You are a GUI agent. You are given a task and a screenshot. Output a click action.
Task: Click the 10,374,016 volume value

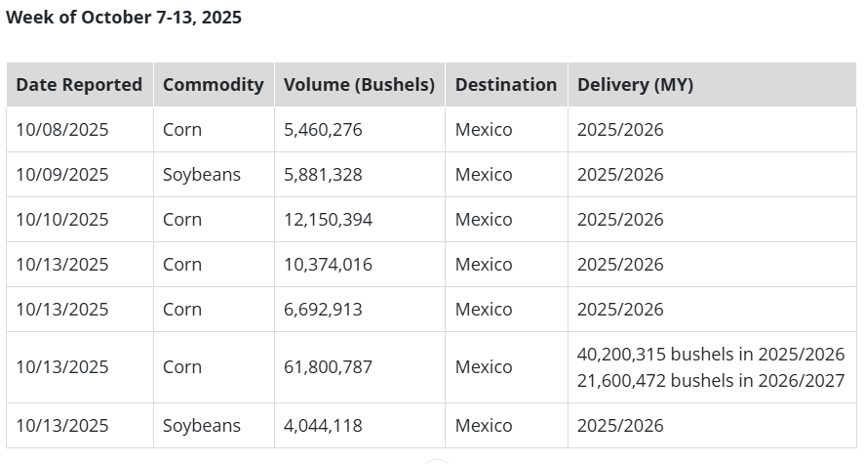tap(328, 265)
